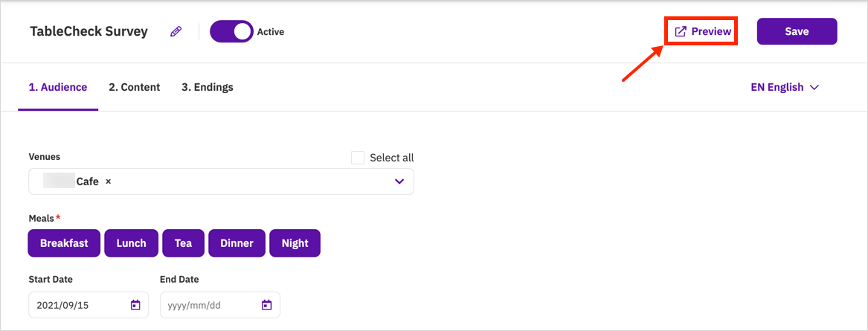Select the 1. Audience tab
This screenshot has width=868, height=331.
(57, 88)
